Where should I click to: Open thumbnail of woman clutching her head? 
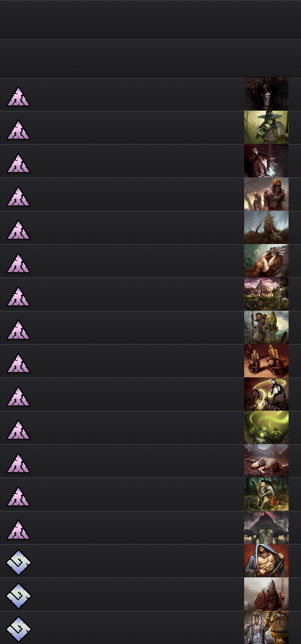point(266,261)
